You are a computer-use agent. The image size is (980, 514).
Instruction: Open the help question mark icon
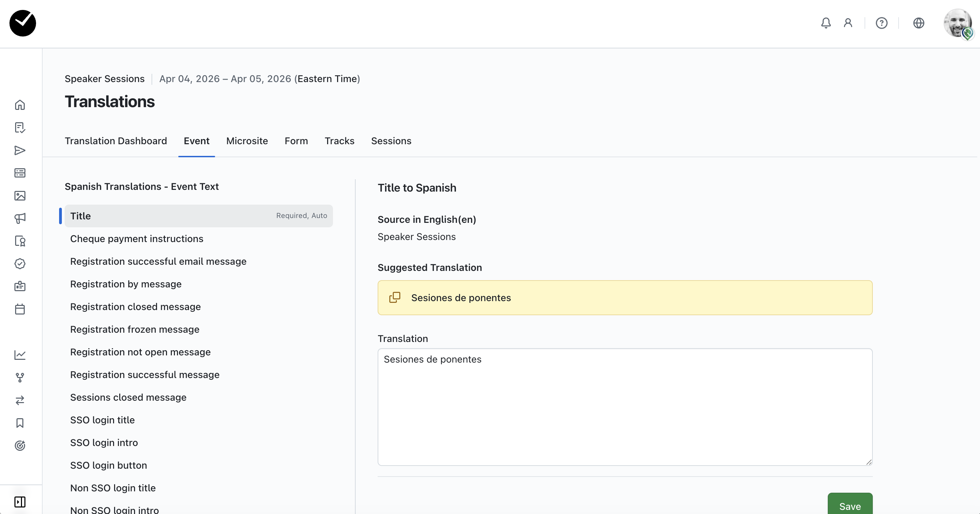click(x=881, y=23)
